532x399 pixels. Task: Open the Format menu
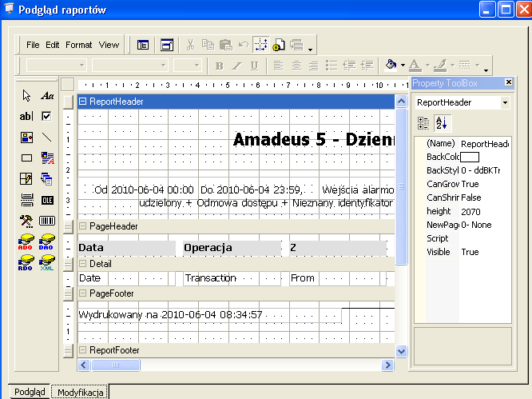click(x=79, y=45)
